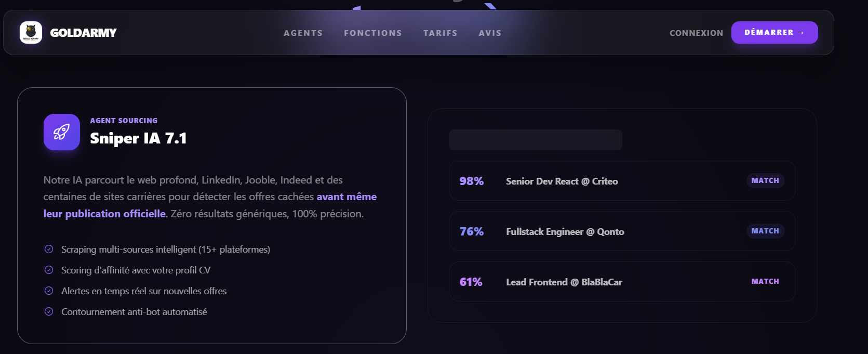Viewport: 868px width, 354px height.
Task: Open the TARIFS section
Action: (x=440, y=33)
